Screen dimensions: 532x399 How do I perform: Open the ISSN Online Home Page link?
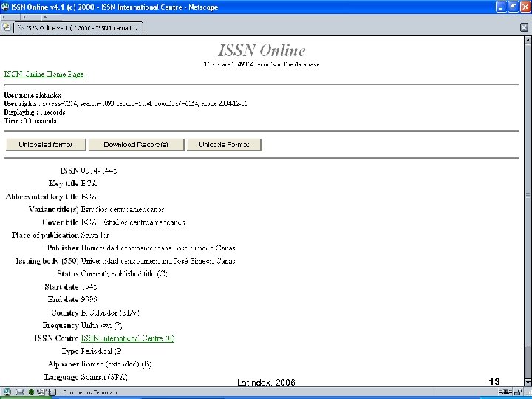(44, 75)
